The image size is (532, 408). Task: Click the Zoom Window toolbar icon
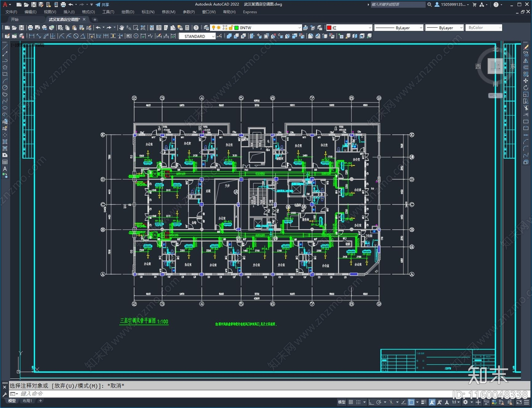(x=136, y=28)
